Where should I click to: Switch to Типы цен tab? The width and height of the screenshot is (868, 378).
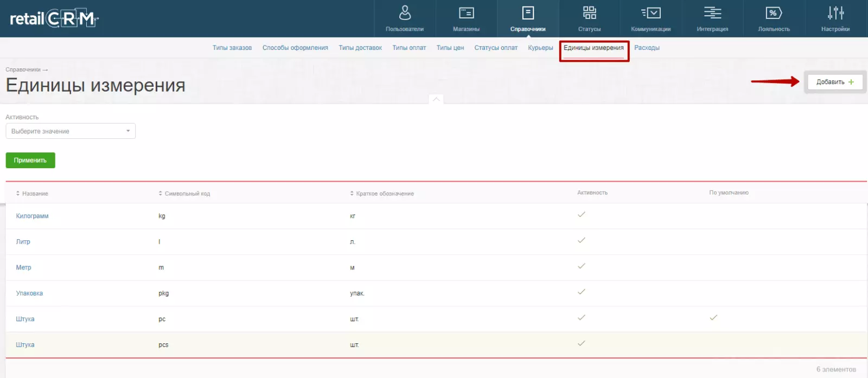[450, 48]
